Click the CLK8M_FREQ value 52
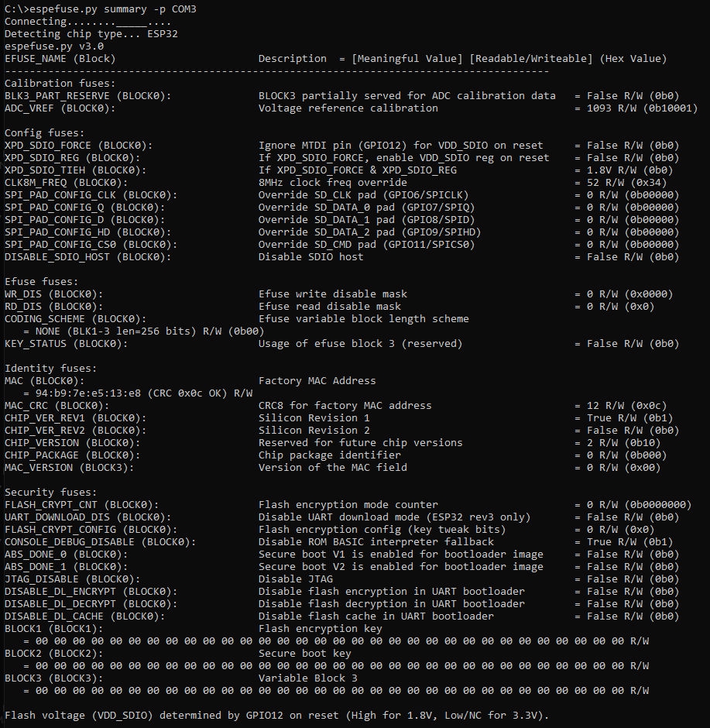This screenshot has height=728, width=710. click(592, 183)
